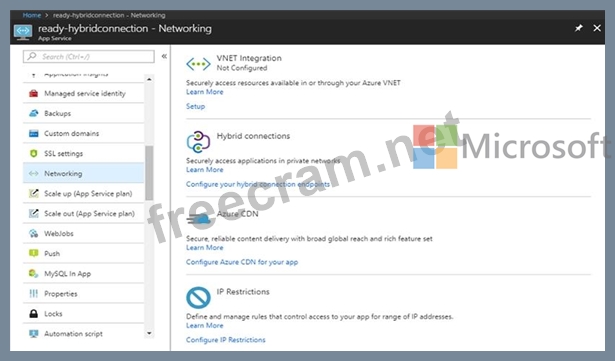The height and width of the screenshot is (361, 615).
Task: Click the Scale out icon
Action: click(x=34, y=213)
